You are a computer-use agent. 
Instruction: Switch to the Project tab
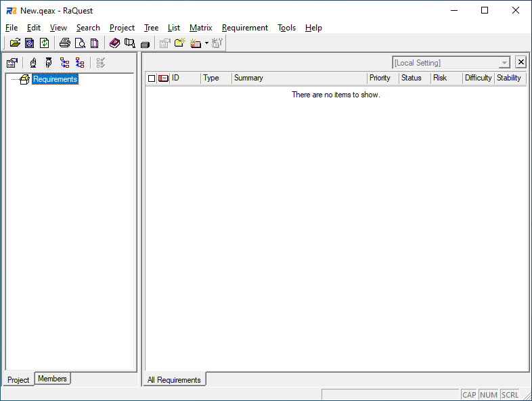coord(18,379)
